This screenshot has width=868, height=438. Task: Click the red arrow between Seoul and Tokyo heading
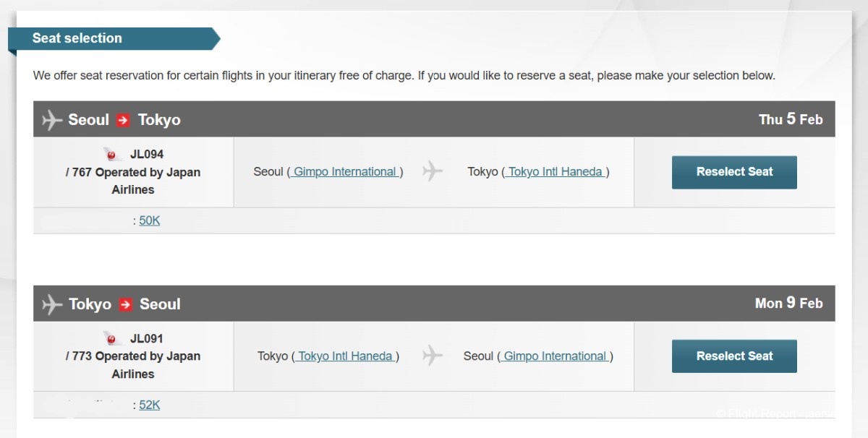coord(123,120)
